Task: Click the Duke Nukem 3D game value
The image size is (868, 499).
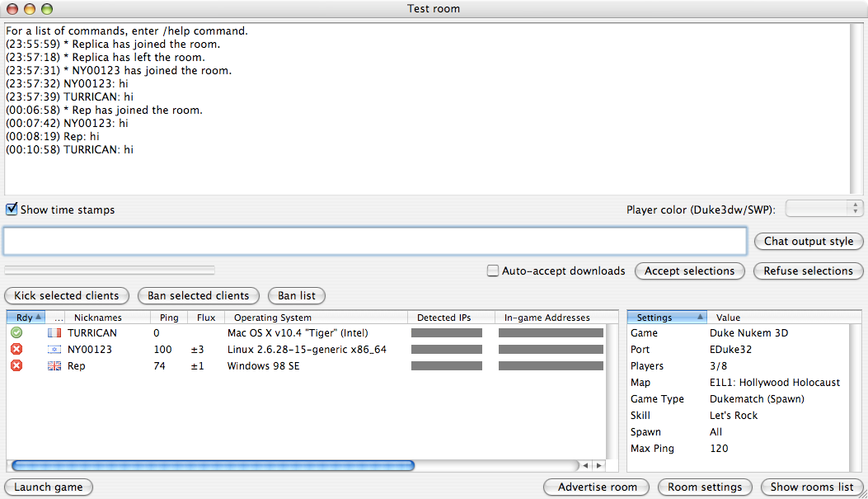Action: 749,333
